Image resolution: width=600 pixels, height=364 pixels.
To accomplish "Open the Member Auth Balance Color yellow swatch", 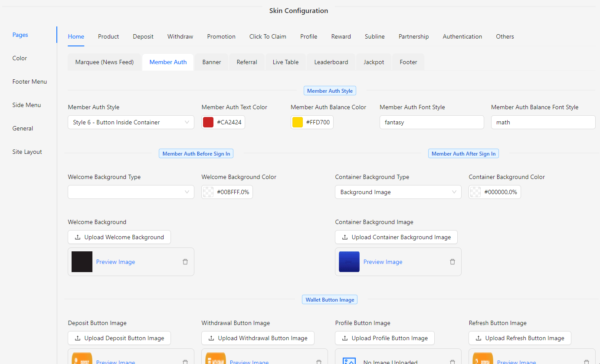I will coord(297,122).
